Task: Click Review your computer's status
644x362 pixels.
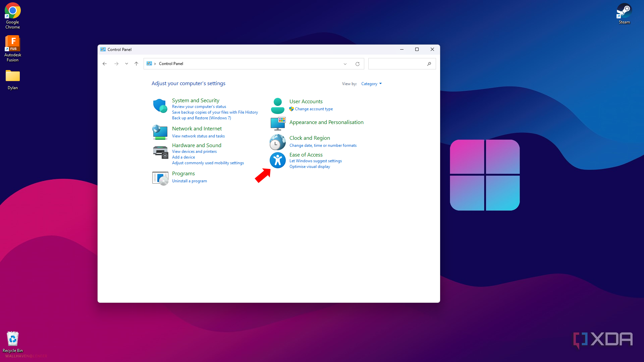Action: pos(199,107)
